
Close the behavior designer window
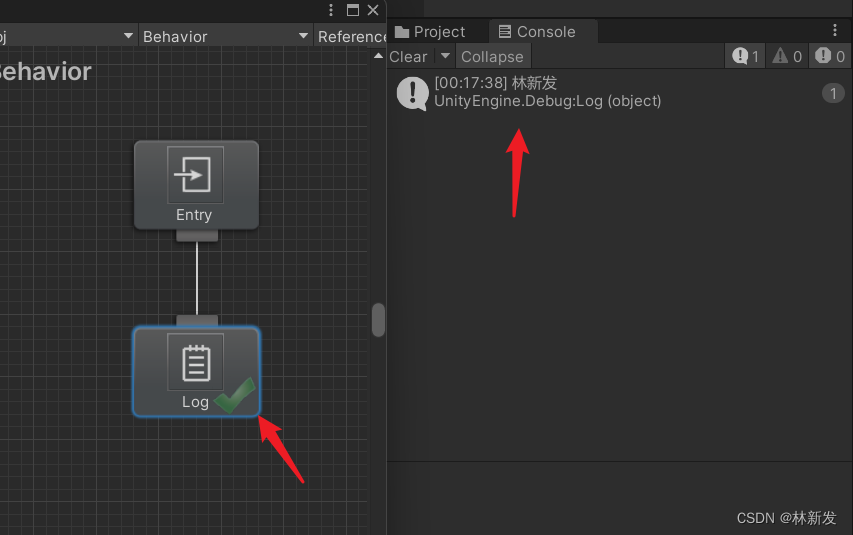[x=373, y=10]
